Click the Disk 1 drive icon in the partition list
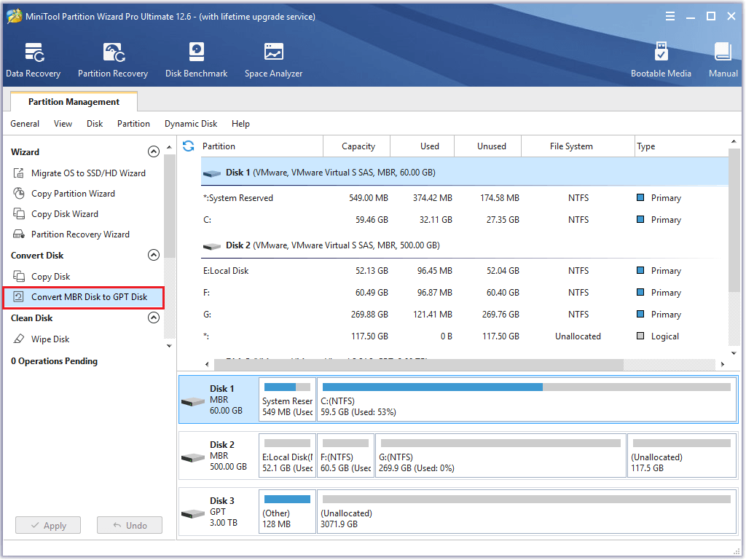Image resolution: width=746 pixels, height=560 pixels. [212, 173]
